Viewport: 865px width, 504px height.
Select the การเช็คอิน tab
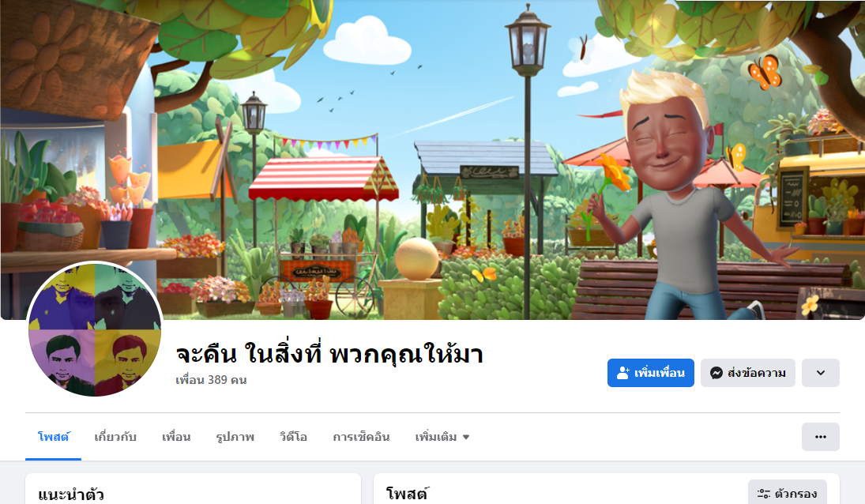click(x=361, y=437)
